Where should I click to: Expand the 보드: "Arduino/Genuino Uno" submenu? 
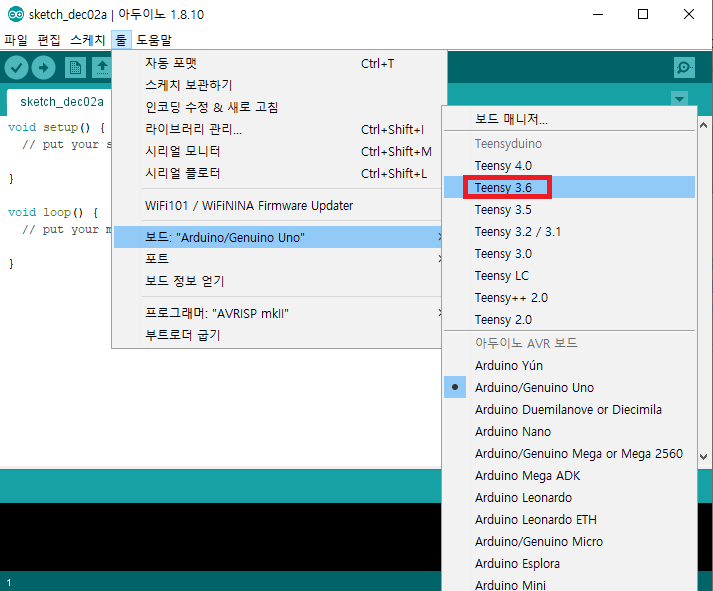(x=277, y=237)
